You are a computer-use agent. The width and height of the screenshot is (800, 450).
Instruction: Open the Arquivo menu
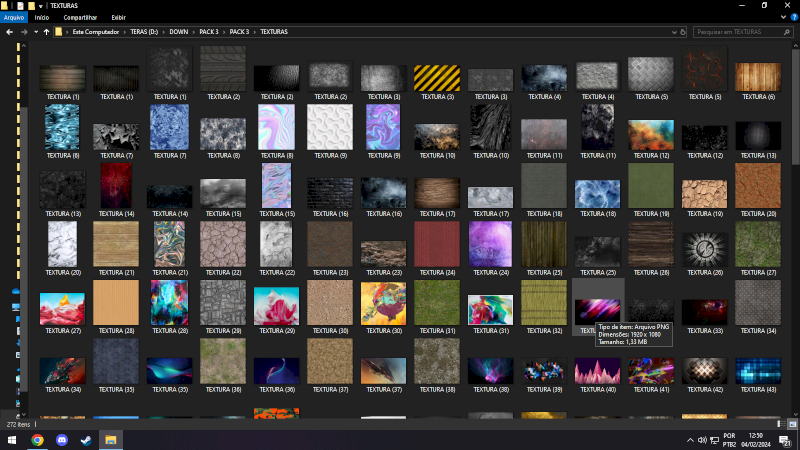tap(14, 17)
